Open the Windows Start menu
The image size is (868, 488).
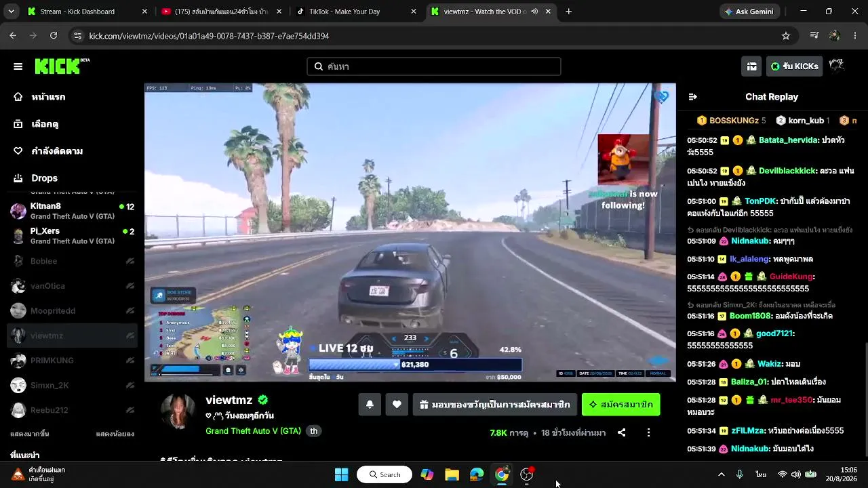(x=341, y=474)
